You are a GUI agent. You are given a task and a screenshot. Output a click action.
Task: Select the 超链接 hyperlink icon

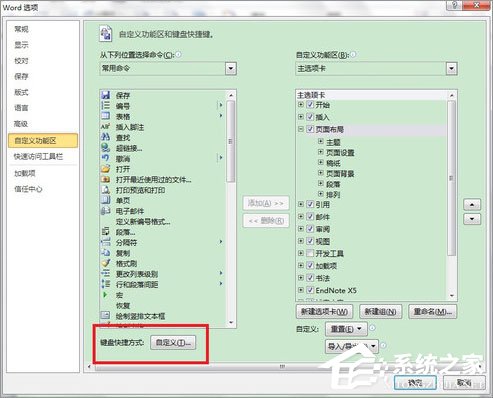(x=105, y=148)
